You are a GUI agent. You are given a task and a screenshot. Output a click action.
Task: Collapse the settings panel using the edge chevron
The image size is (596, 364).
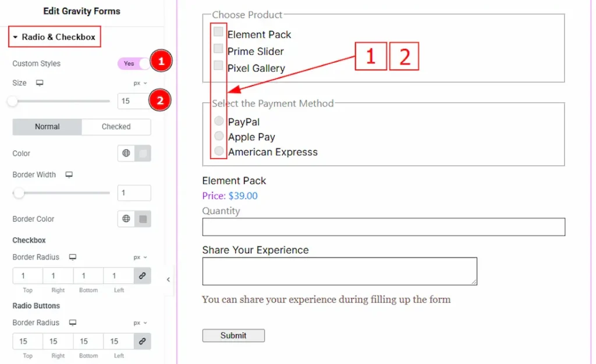(x=168, y=279)
